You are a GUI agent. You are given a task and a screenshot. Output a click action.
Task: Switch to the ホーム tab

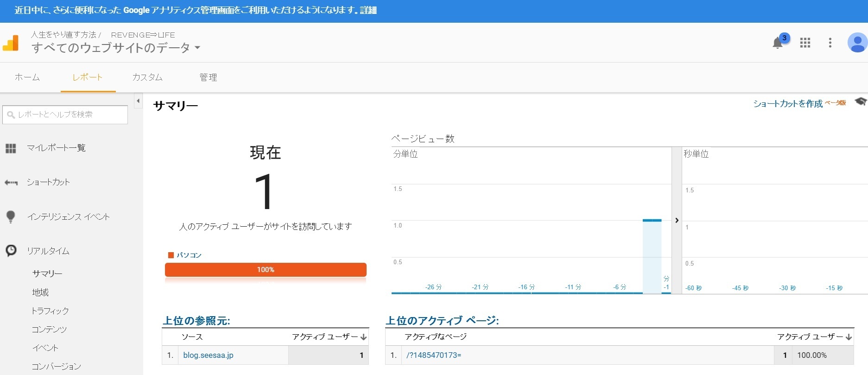point(27,77)
